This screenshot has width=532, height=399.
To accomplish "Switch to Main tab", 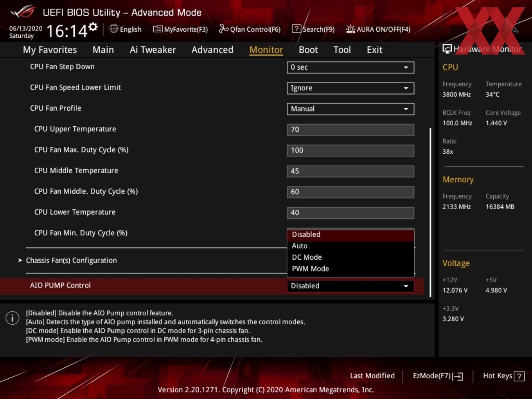I will pos(103,50).
